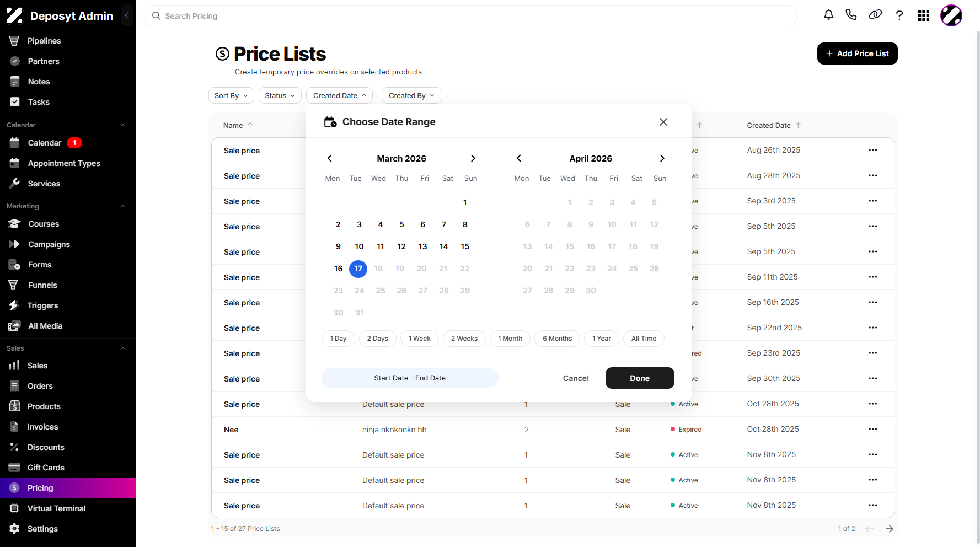Go to previous month before March 2026
Image resolution: width=980 pixels, height=547 pixels.
(x=330, y=158)
